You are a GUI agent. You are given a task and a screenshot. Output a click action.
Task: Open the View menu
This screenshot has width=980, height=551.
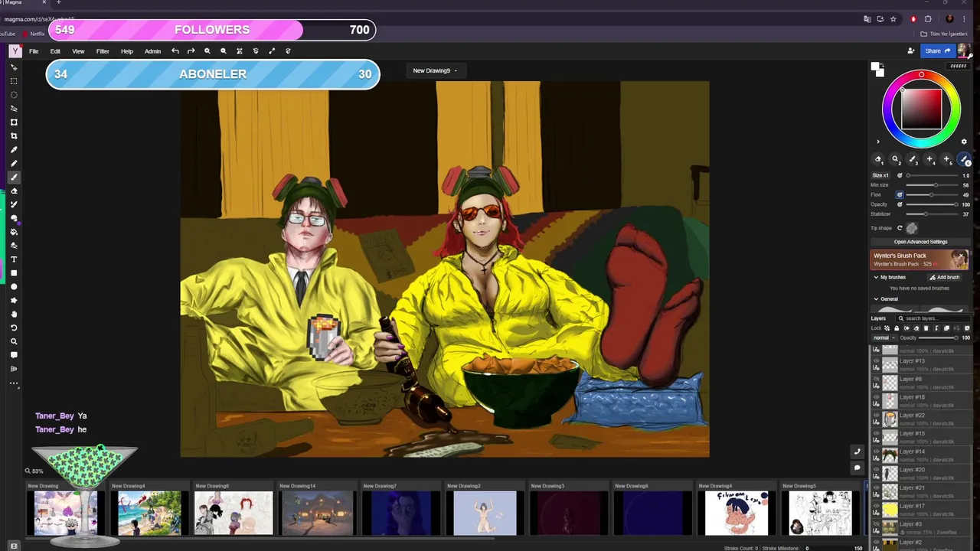78,51
